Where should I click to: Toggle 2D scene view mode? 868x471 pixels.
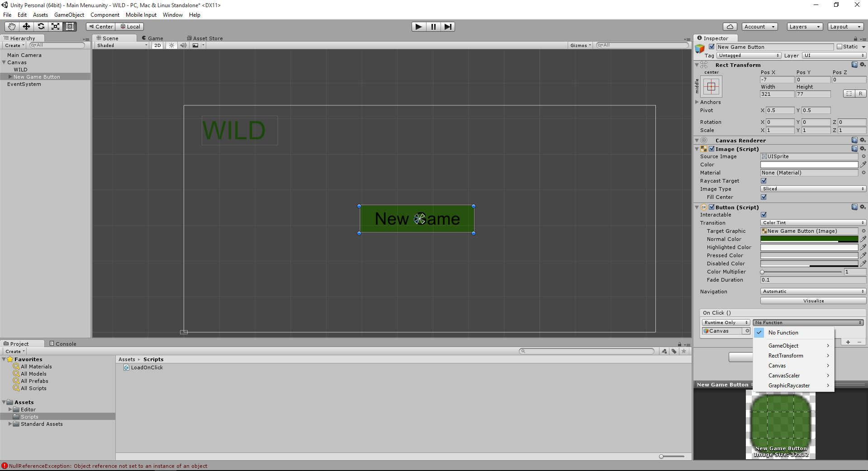coord(157,45)
